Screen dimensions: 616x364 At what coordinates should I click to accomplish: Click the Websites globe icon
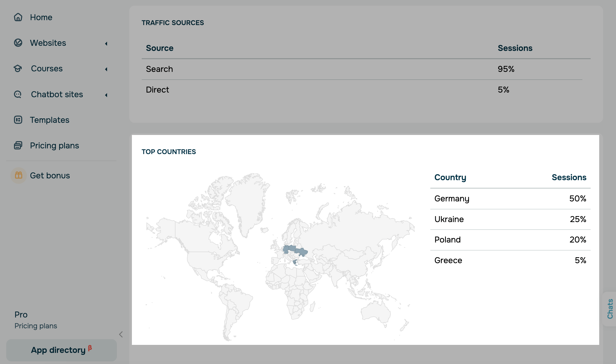click(18, 43)
